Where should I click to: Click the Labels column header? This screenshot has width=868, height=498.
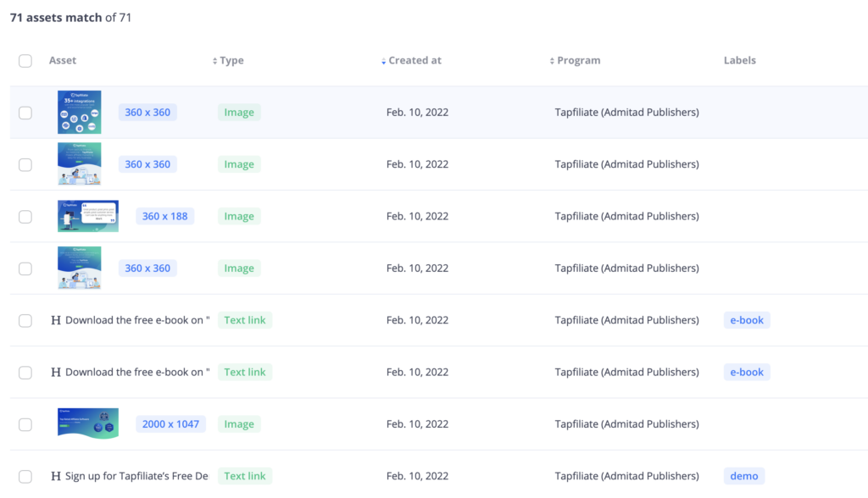coord(739,60)
